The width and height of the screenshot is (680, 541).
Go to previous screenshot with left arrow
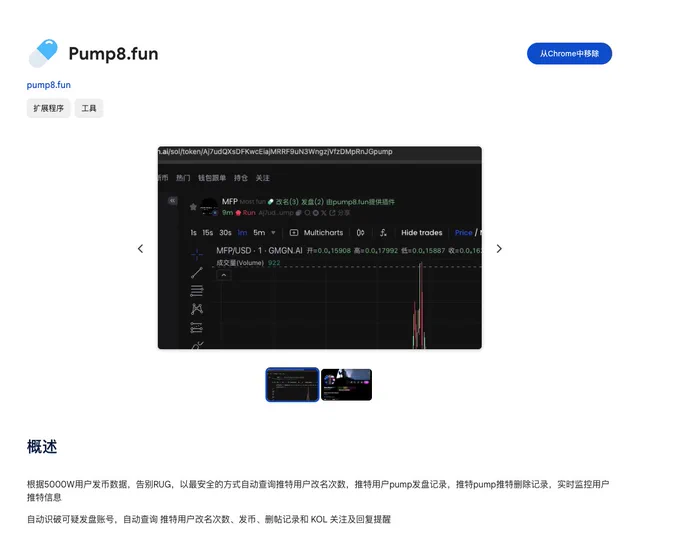pos(140,249)
